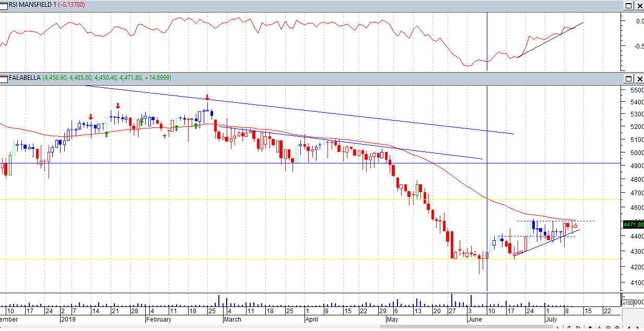Image resolution: width=644 pixels, height=331 pixels.
Task: Click the 2019 year label on date axis
Action: [68, 319]
